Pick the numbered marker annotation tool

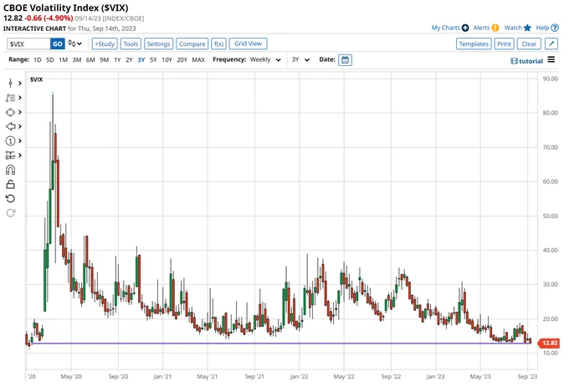pyautogui.click(x=11, y=140)
